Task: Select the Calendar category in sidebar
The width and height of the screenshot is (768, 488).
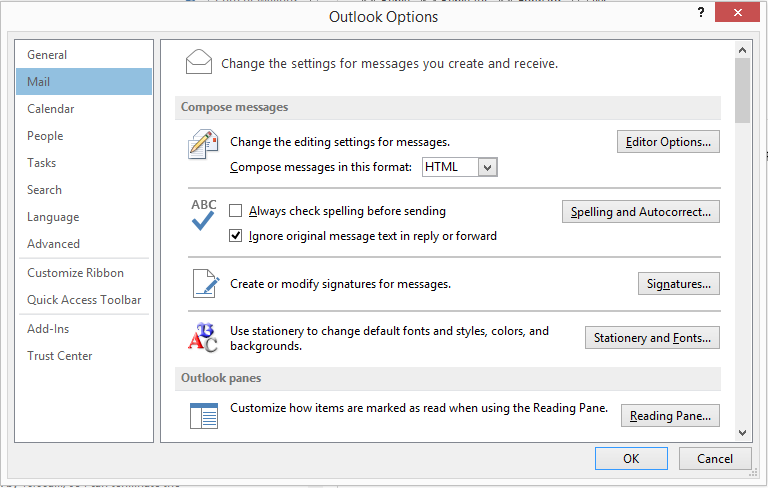Action: 51,109
